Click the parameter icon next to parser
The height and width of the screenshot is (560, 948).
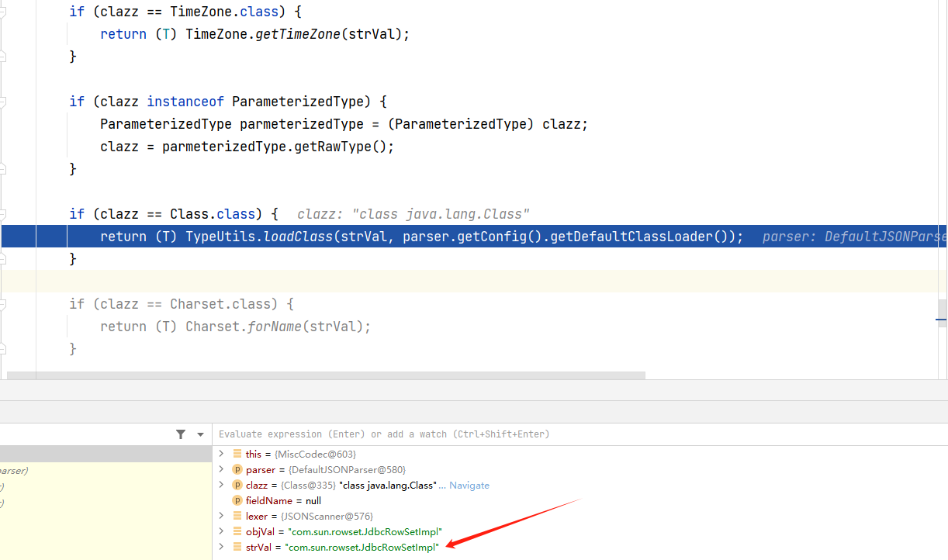point(237,469)
